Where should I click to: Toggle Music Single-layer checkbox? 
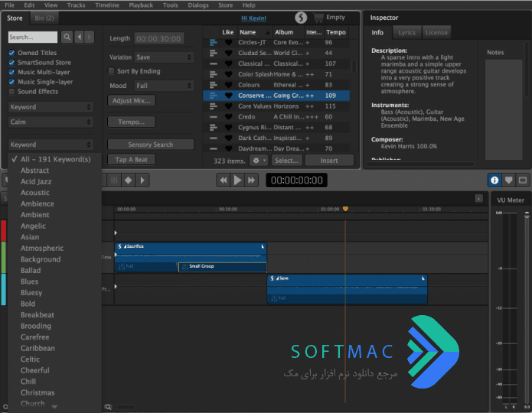pyautogui.click(x=11, y=82)
